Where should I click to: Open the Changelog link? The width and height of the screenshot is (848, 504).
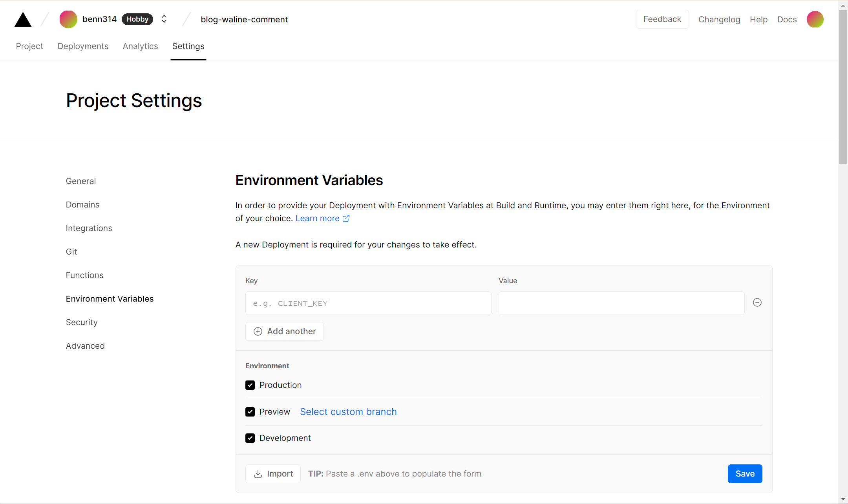(x=719, y=20)
